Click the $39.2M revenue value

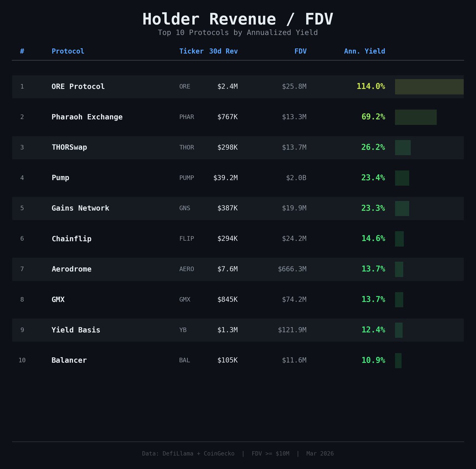225,178
